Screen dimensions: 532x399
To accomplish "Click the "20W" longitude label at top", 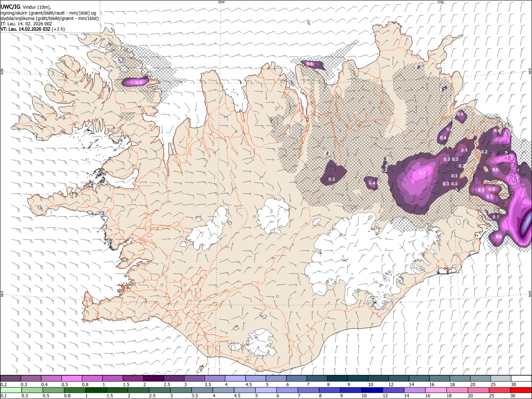I will click(x=222, y=2).
